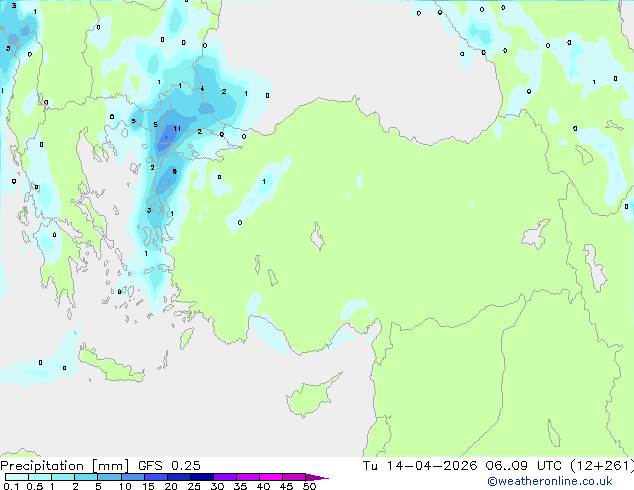Click the 0.5–1 mm legend color swatch

(40, 477)
